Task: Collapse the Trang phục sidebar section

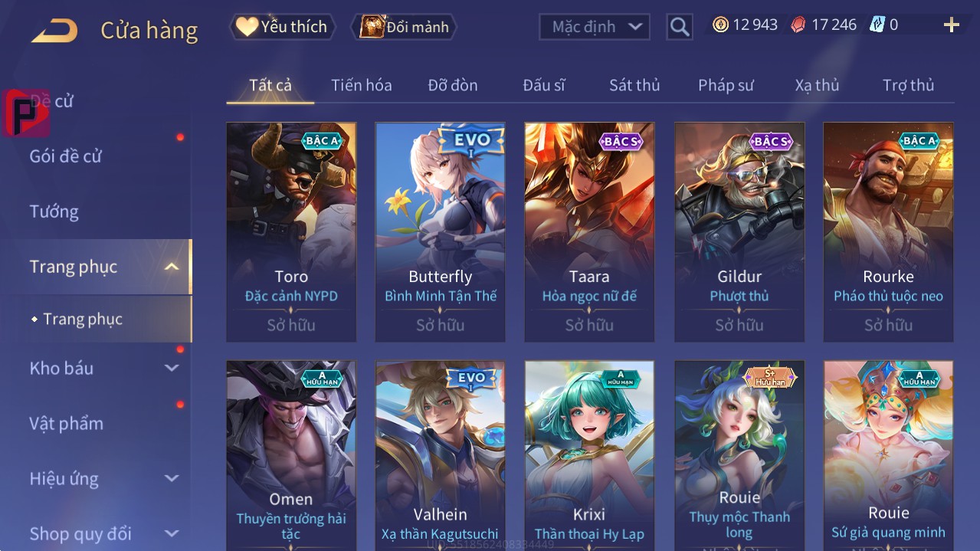Action: point(172,267)
